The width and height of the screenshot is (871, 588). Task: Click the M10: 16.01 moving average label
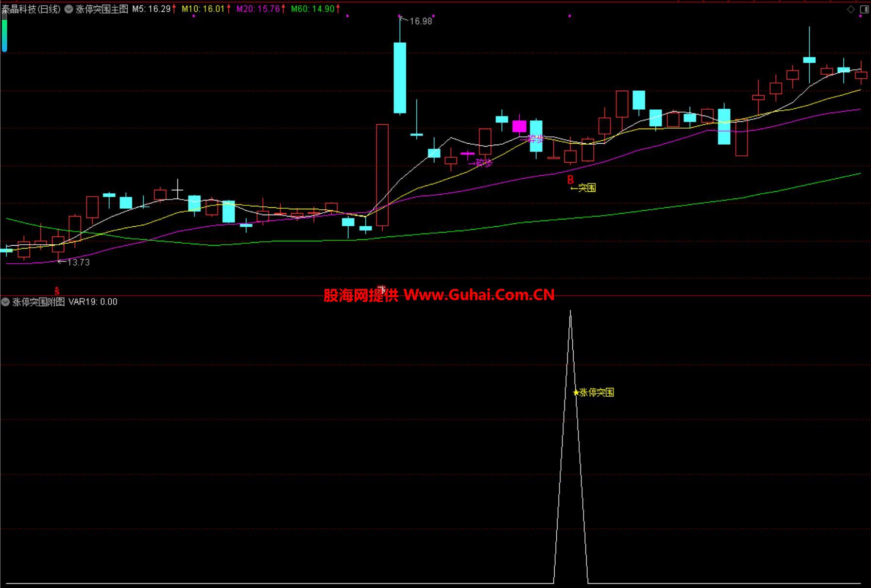[203, 9]
